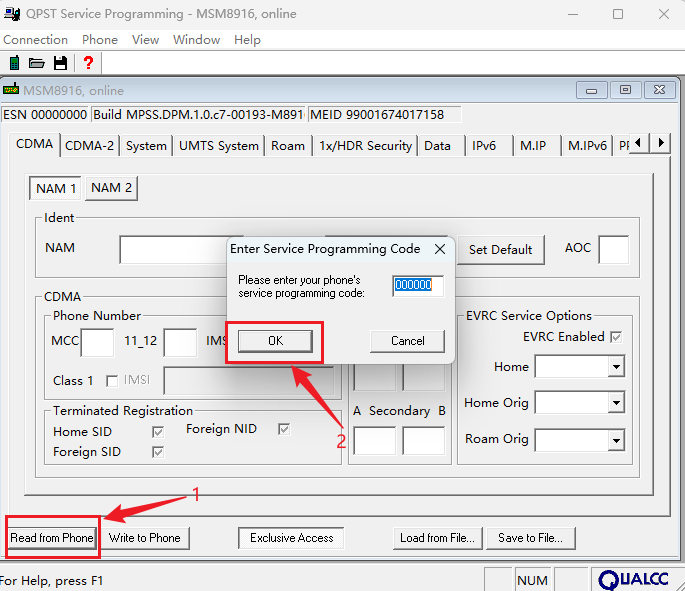The height and width of the screenshot is (591, 685).
Task: Click the red question mark help icon
Action: (88, 63)
